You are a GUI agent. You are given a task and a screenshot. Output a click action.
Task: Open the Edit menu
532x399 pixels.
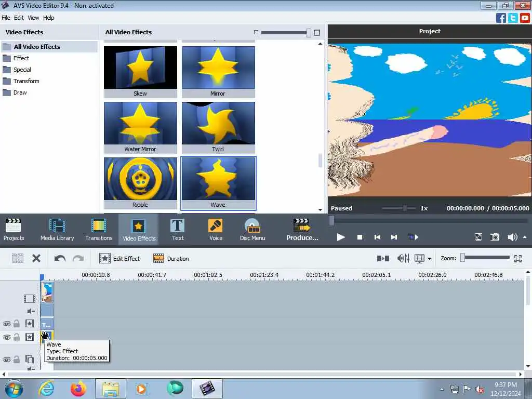coord(19,18)
